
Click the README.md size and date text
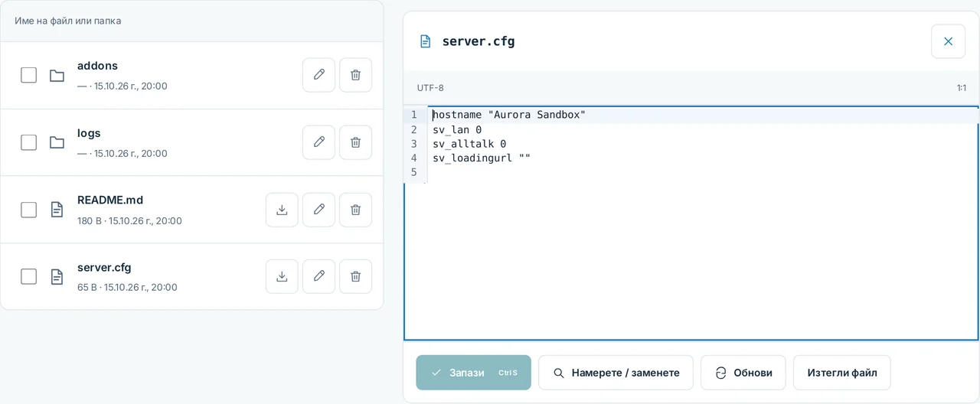point(129,221)
